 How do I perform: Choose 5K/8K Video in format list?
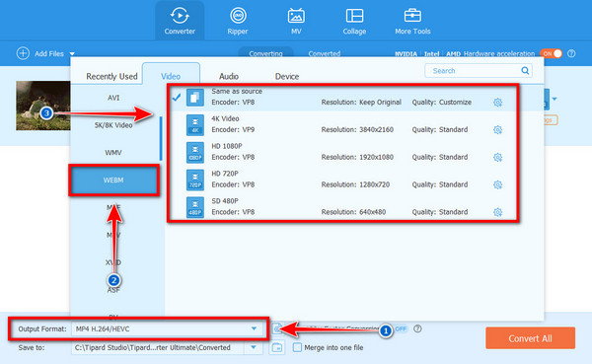pos(113,125)
